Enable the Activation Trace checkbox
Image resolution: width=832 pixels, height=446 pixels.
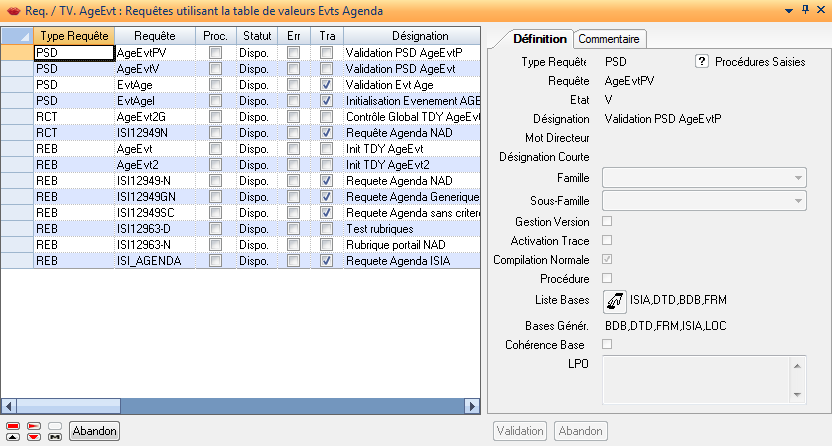607,240
